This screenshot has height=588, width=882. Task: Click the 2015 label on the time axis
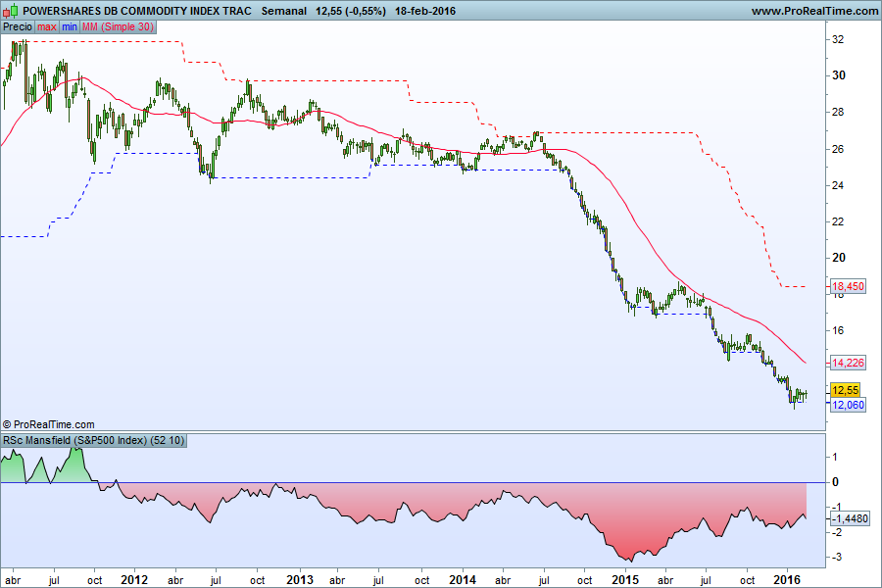point(625,580)
